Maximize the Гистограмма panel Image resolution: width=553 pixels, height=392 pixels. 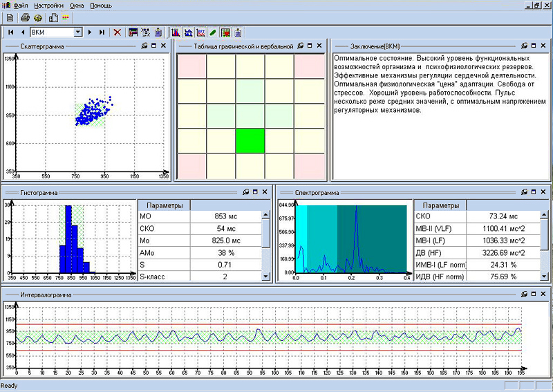coord(254,192)
